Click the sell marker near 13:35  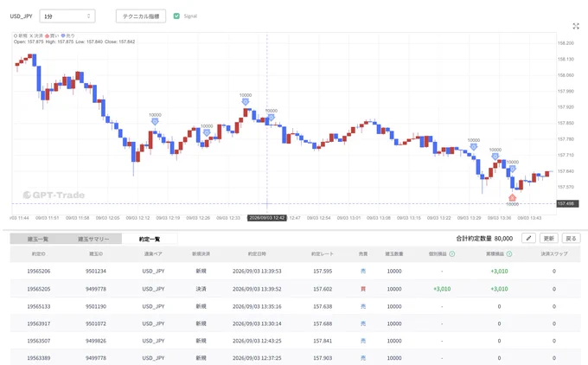[x=495, y=157]
